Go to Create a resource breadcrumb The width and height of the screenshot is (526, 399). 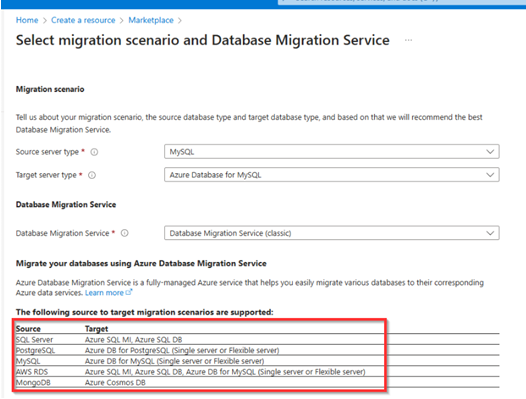coord(83,20)
